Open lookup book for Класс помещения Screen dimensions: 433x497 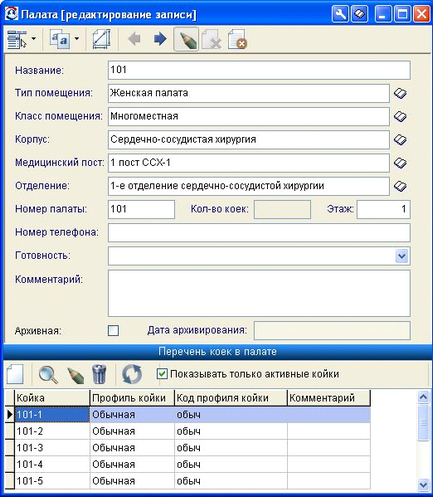click(x=400, y=117)
